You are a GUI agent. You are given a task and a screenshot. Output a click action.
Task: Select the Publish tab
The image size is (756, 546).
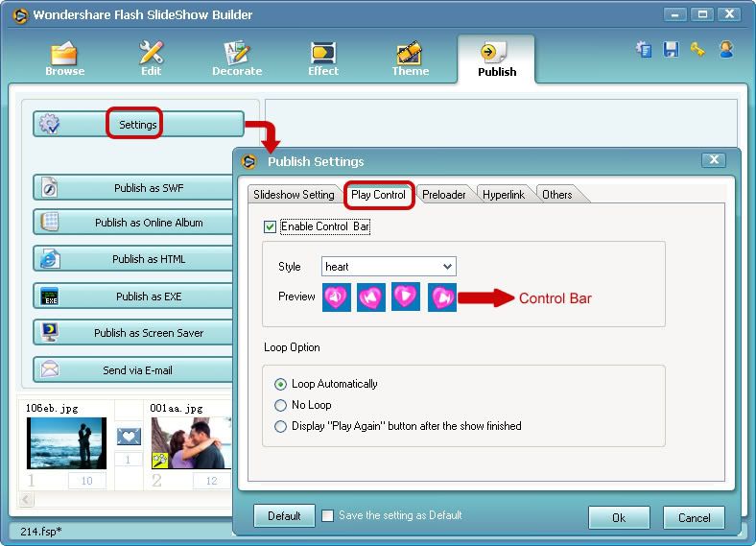coord(496,59)
